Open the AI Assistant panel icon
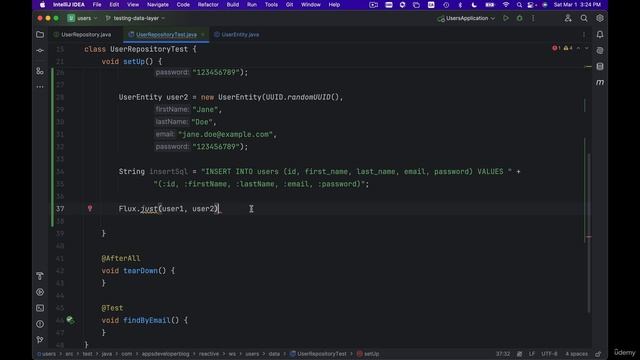The height and width of the screenshot is (360, 640). coord(600,51)
